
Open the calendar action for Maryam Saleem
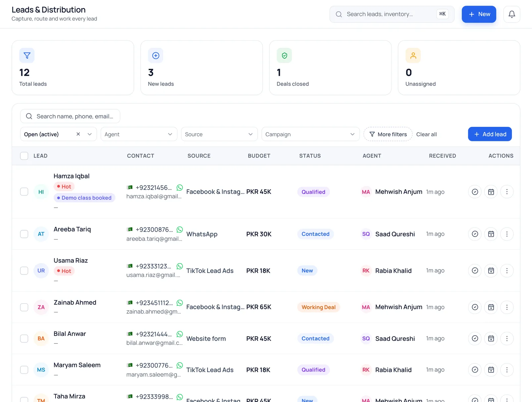pos(491,369)
